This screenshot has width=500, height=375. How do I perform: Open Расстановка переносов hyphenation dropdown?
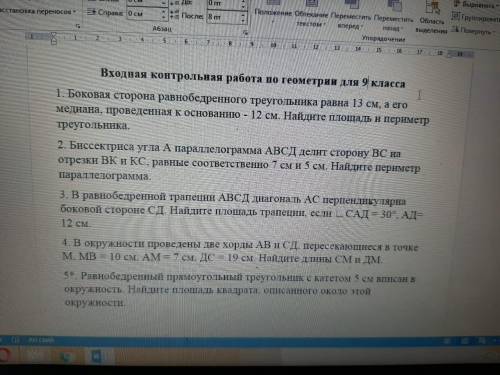click(x=37, y=11)
